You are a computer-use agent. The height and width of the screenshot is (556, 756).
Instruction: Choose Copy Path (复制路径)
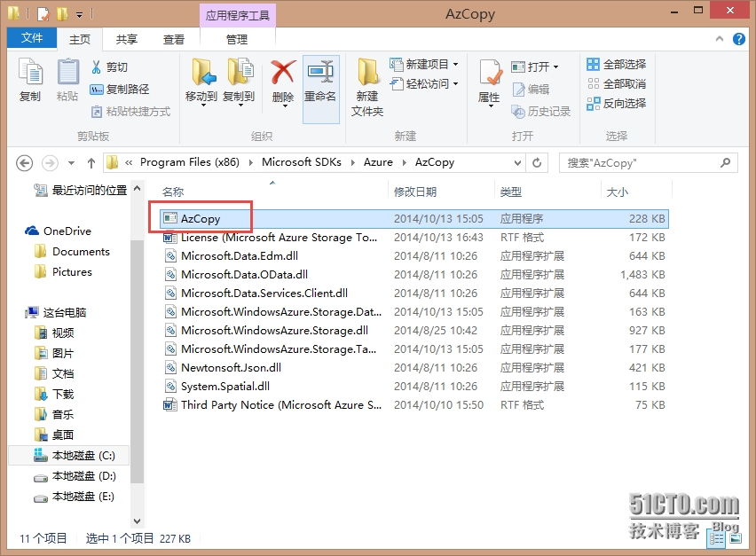(120, 90)
